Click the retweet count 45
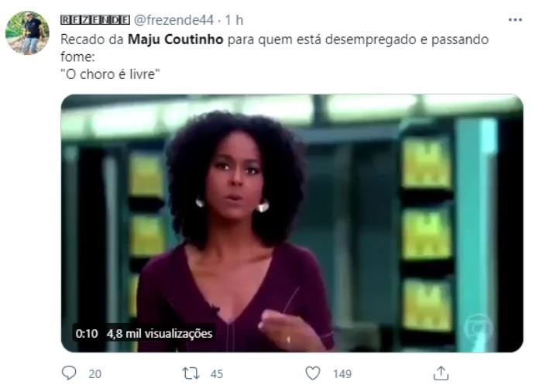The width and height of the screenshot is (553, 392). tap(217, 374)
